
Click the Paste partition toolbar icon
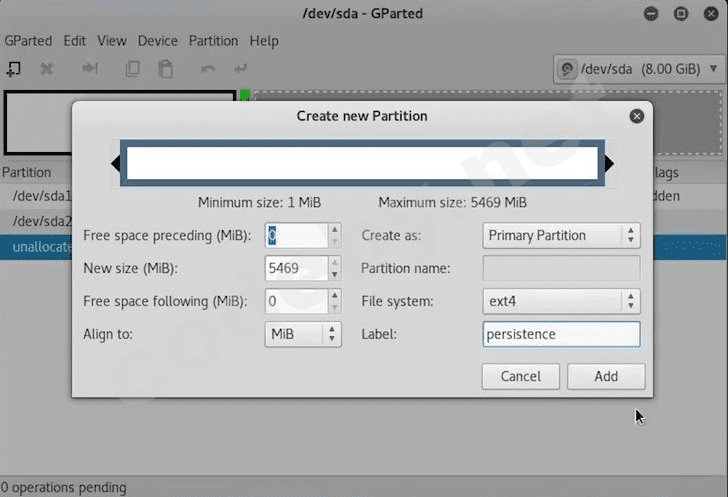click(x=166, y=69)
